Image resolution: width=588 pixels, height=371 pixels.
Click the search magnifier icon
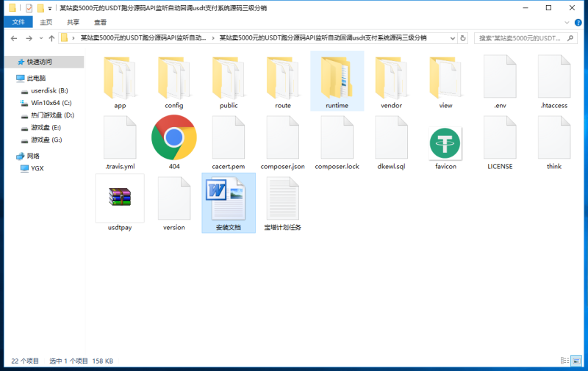point(570,38)
